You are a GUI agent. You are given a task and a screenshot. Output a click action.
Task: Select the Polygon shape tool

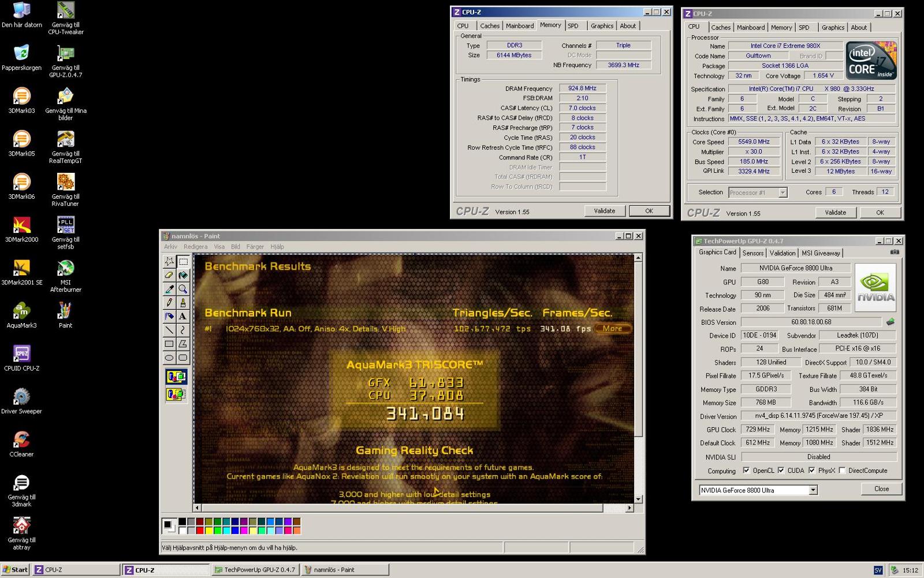[x=182, y=344]
